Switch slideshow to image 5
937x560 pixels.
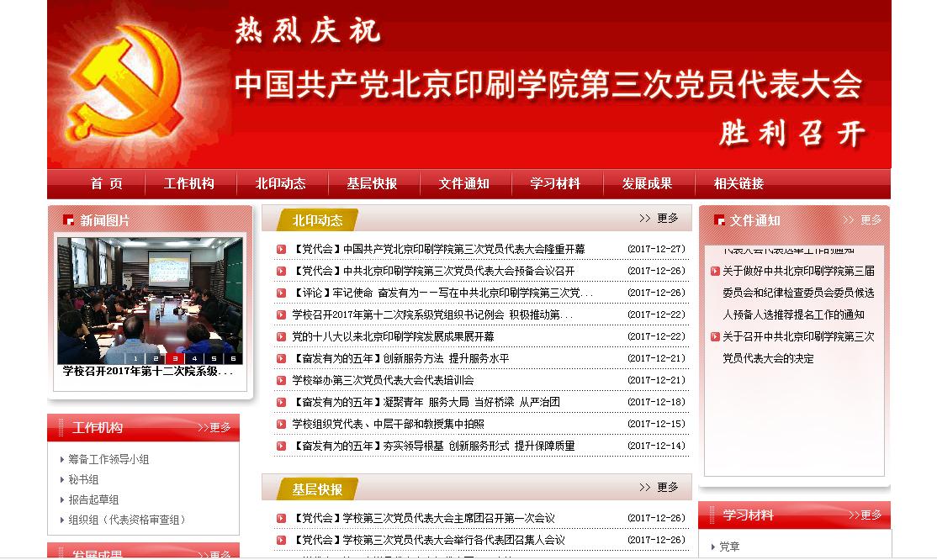214,358
